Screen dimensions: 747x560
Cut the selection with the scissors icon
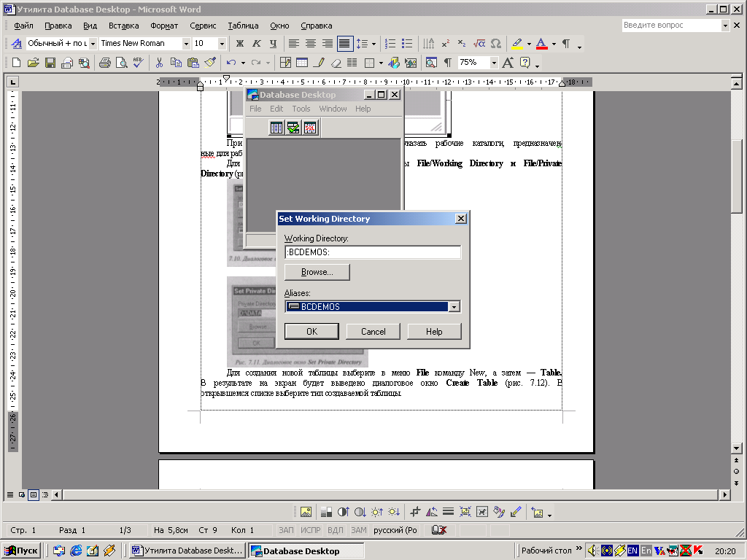[159, 63]
